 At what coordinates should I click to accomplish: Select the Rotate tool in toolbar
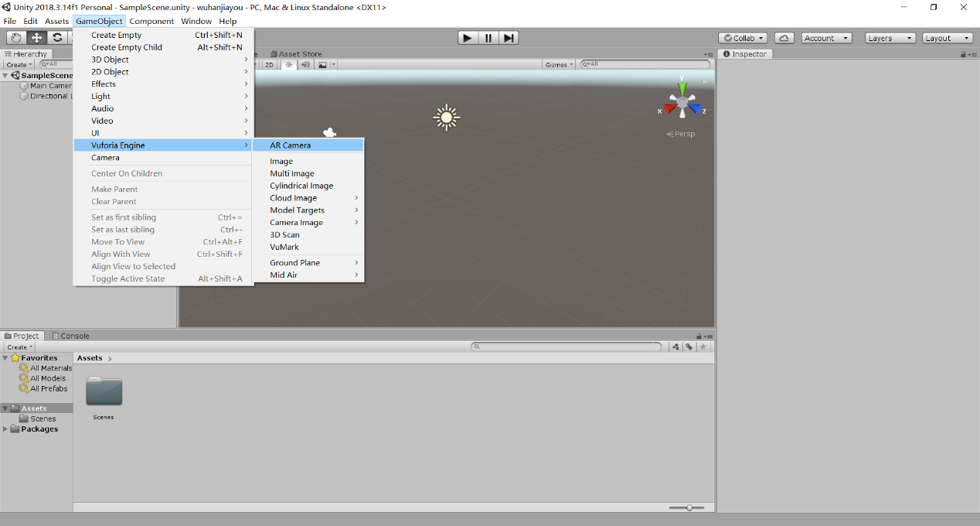point(57,38)
